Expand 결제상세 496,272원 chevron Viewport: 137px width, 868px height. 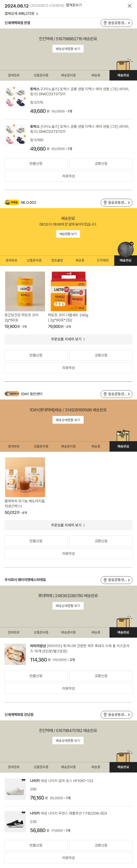(x=37, y=14)
